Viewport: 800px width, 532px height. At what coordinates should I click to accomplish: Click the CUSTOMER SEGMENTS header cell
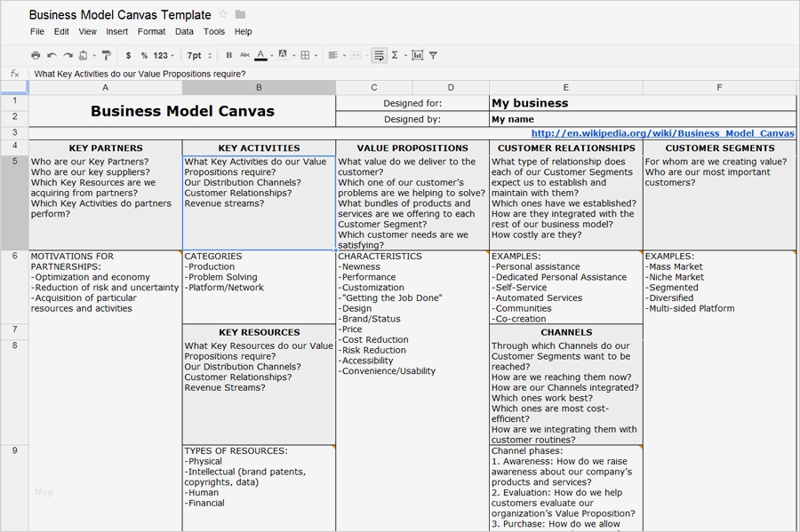point(719,148)
